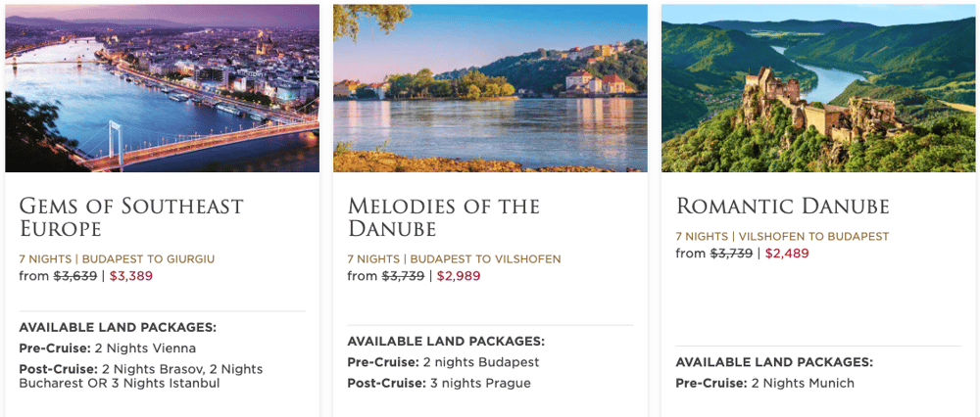Click the Post-Cruise 3 nights Prague line

[439, 384]
